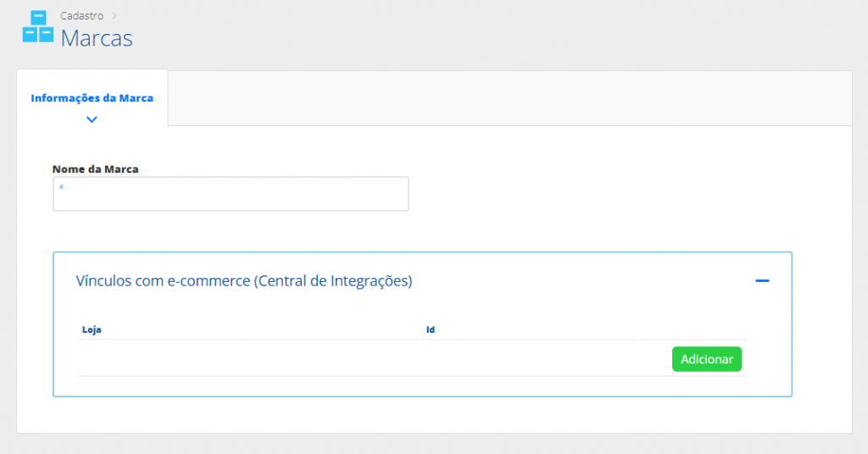Click the empty gray tab strip area
This screenshot has width=868, height=454.
click(509, 98)
